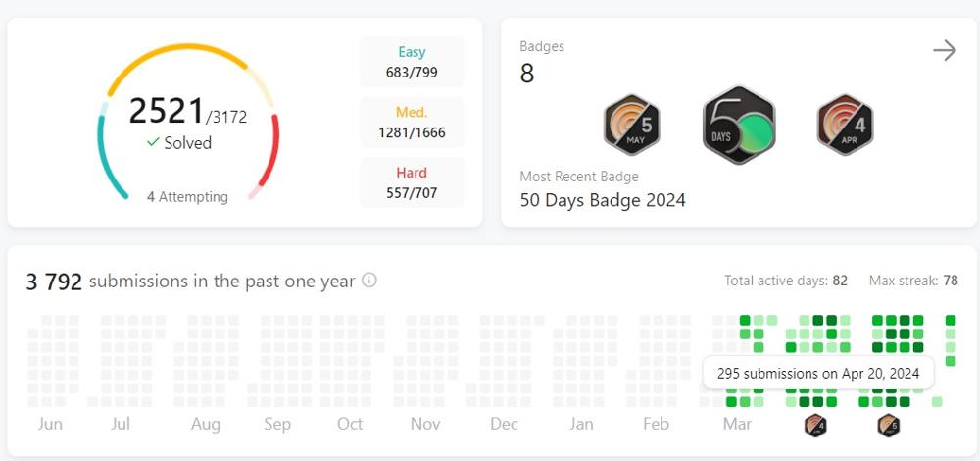Click the April badge icon under the heatmap
The image size is (980, 461).
pos(815,426)
